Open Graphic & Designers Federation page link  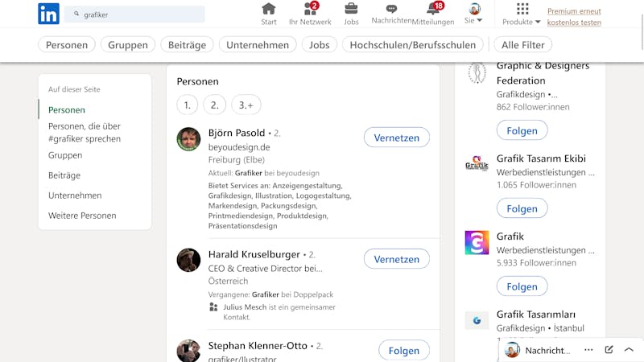coord(543,72)
